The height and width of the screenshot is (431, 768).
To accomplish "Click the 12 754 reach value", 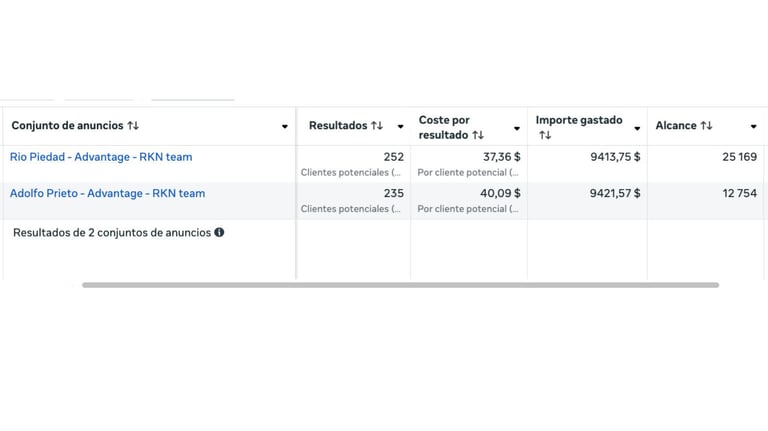I will [x=739, y=193].
